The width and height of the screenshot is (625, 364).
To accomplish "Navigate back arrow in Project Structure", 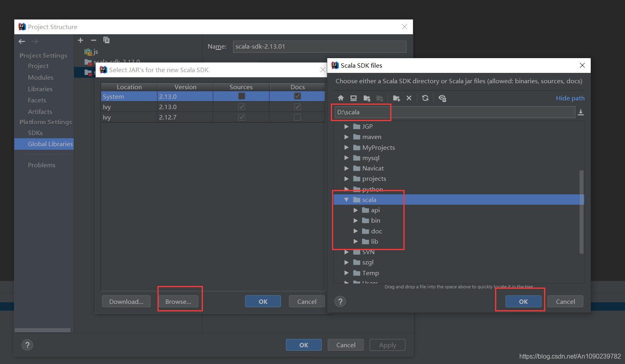I will (22, 41).
